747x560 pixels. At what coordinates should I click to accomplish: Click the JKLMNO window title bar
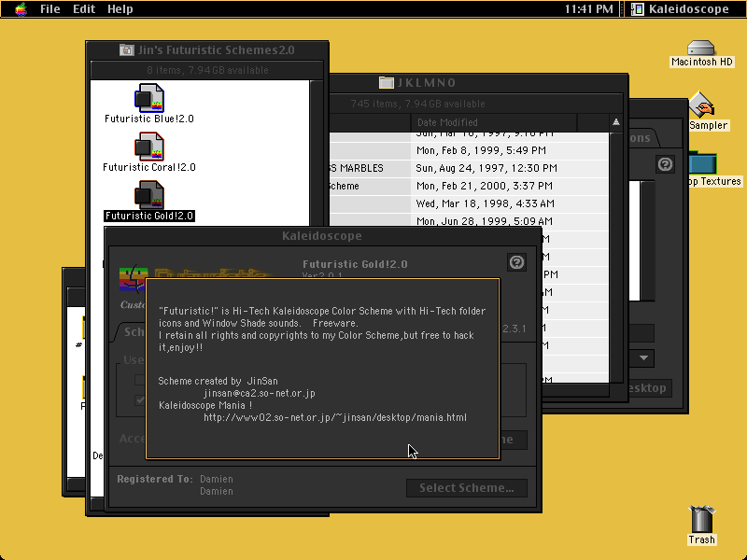pos(479,82)
